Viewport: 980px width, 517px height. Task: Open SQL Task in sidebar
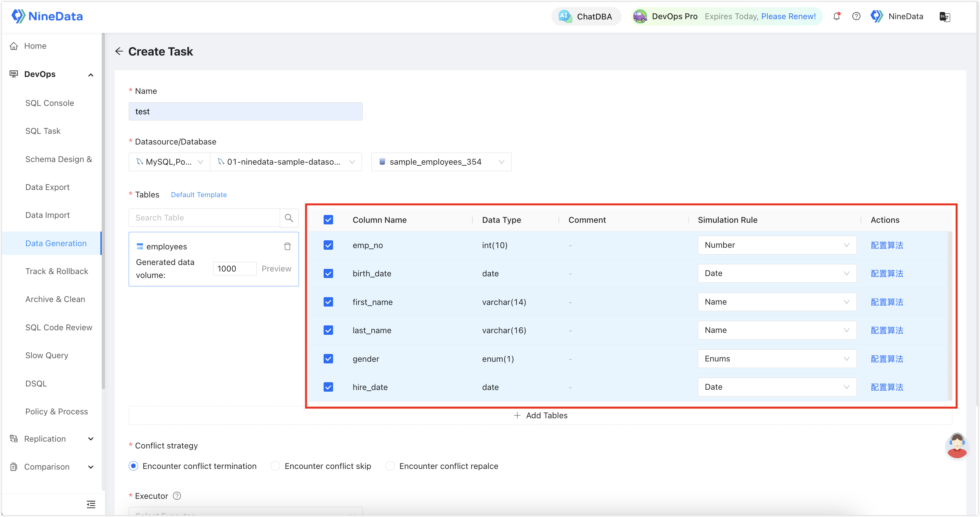pyautogui.click(x=43, y=131)
